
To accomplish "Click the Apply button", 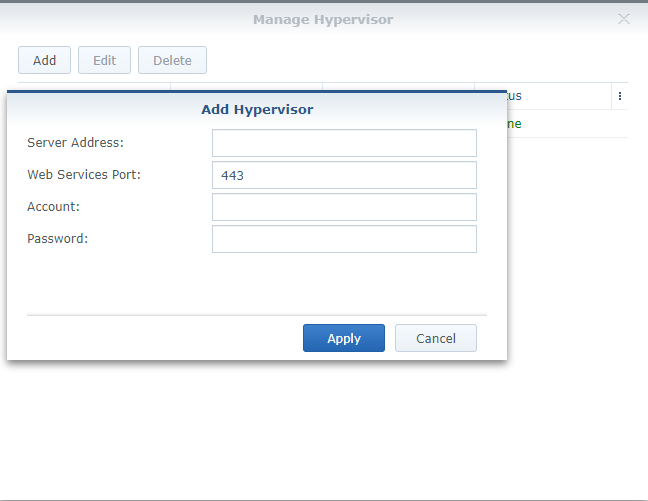I will [344, 338].
